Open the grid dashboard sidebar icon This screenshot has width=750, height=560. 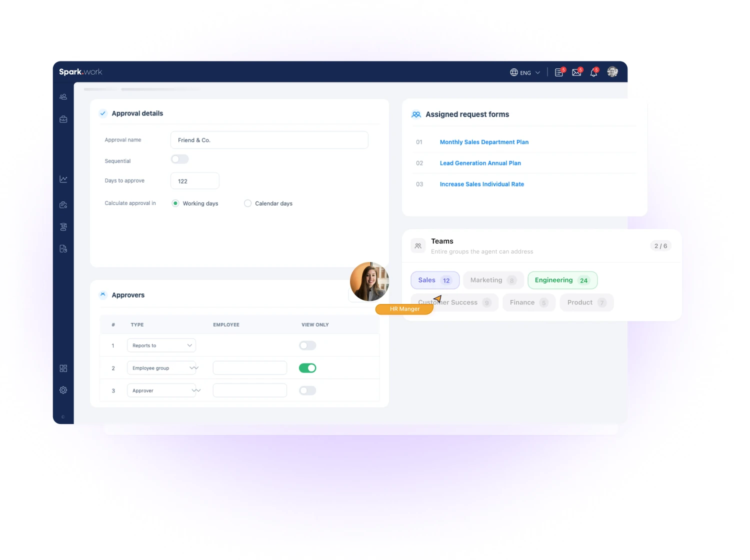click(x=63, y=368)
